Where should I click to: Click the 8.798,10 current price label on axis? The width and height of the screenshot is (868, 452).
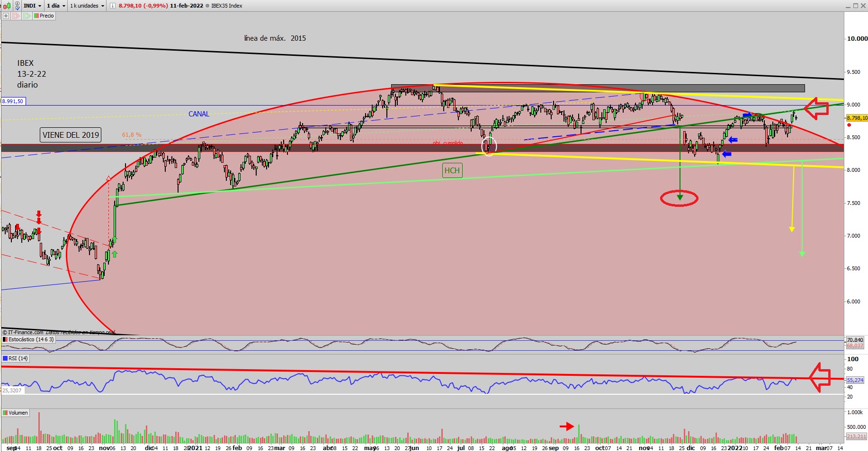click(x=857, y=118)
